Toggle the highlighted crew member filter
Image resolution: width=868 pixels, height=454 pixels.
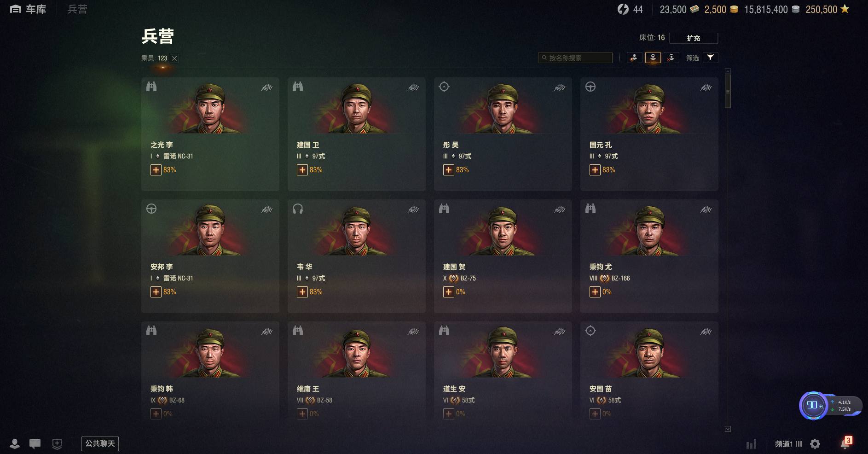click(653, 58)
